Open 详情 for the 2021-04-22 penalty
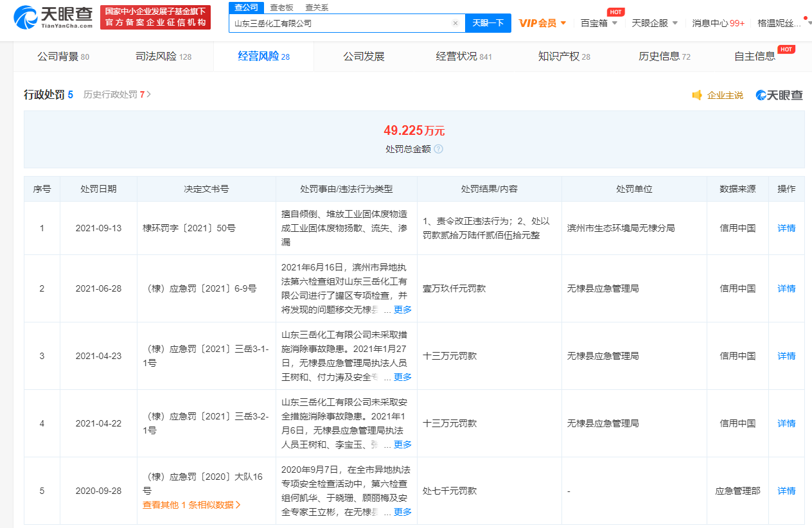Viewport: 812px width, 528px height. (x=786, y=423)
